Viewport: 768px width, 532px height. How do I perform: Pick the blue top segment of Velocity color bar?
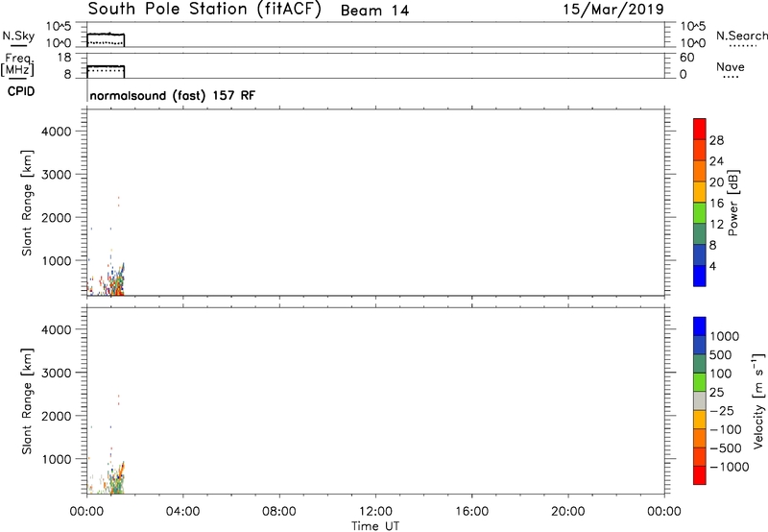pos(700,326)
